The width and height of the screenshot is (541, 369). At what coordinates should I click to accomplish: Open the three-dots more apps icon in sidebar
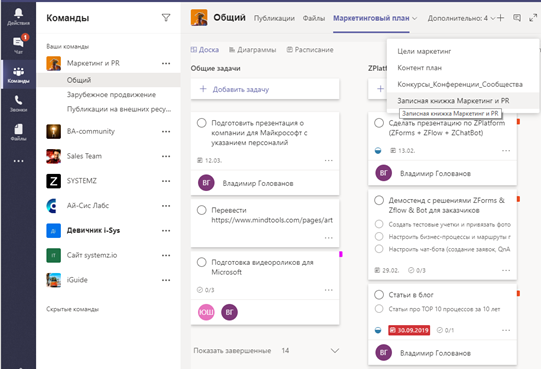point(18,161)
